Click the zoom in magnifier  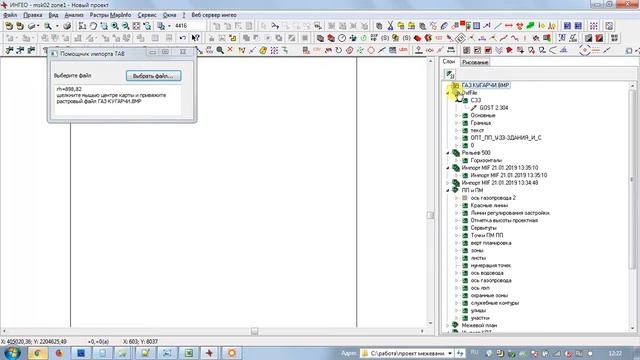click(115, 26)
